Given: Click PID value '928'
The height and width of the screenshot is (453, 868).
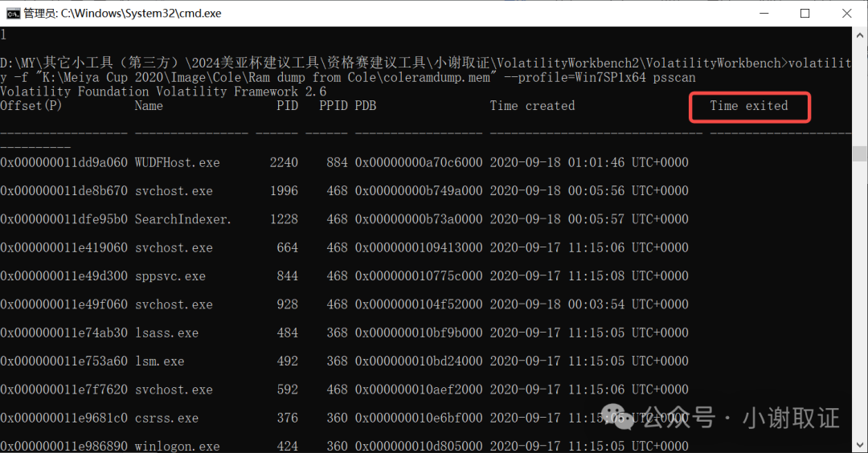Looking at the screenshot, I should coord(287,304).
